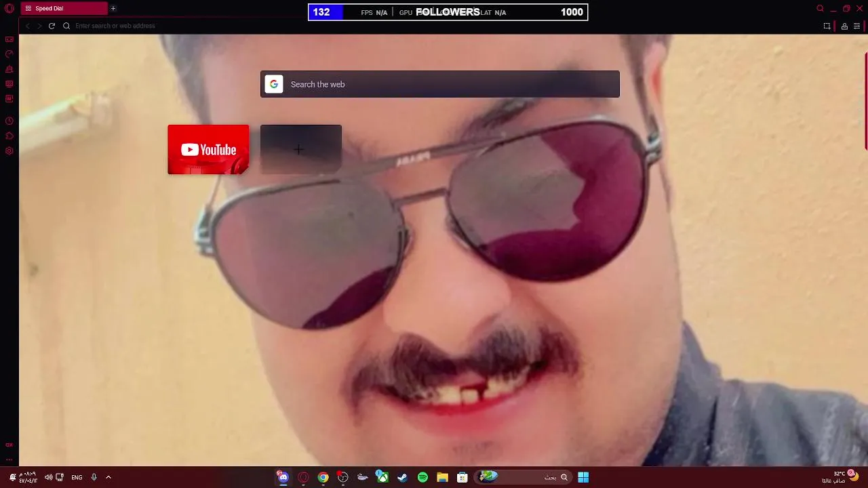Open notifications bell in system tray

[12, 477]
